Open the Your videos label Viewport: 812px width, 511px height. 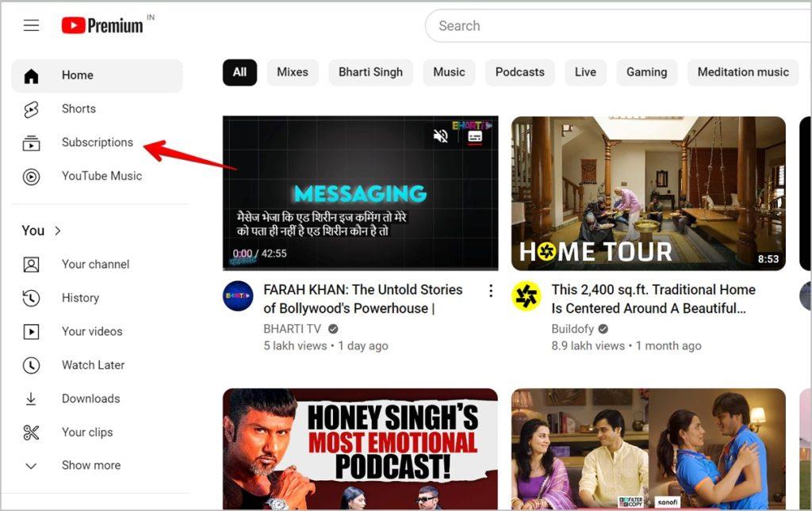[92, 331]
